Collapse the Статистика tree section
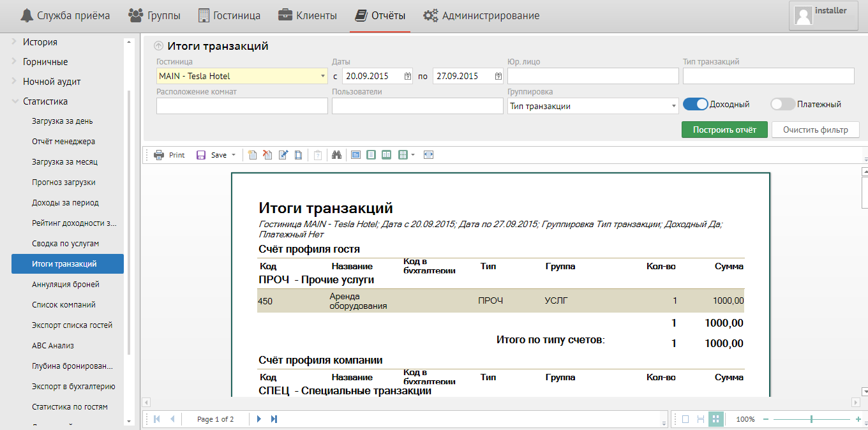Viewport: 868px width, 430px height. 15,101
